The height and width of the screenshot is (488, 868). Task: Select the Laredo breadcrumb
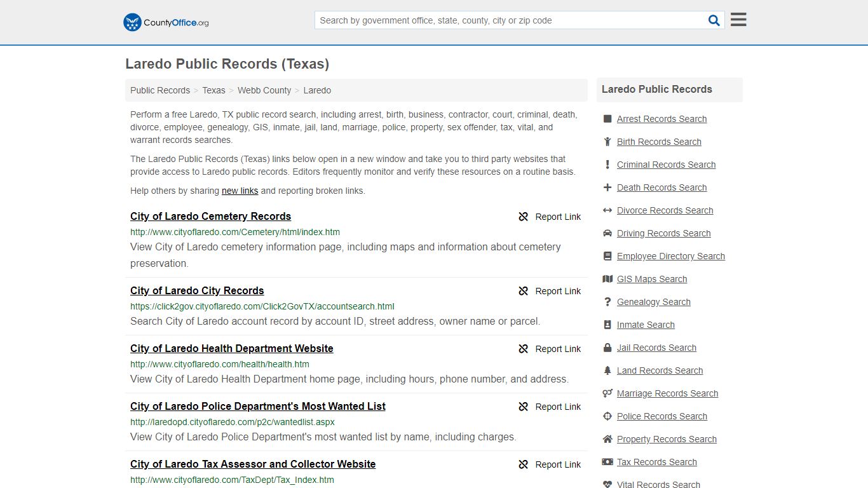point(317,90)
